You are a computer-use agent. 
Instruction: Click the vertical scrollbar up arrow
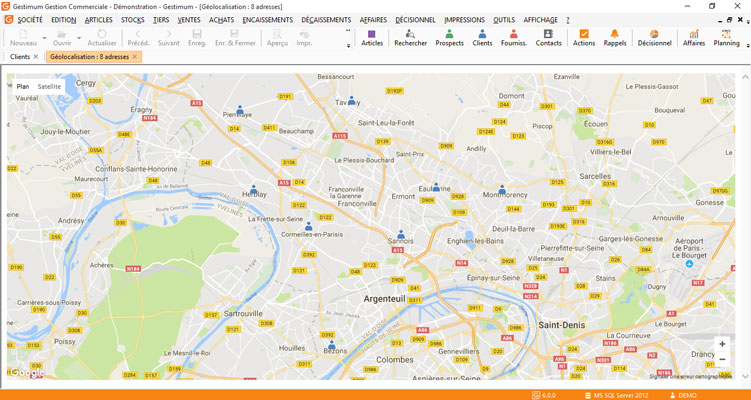tap(745, 77)
